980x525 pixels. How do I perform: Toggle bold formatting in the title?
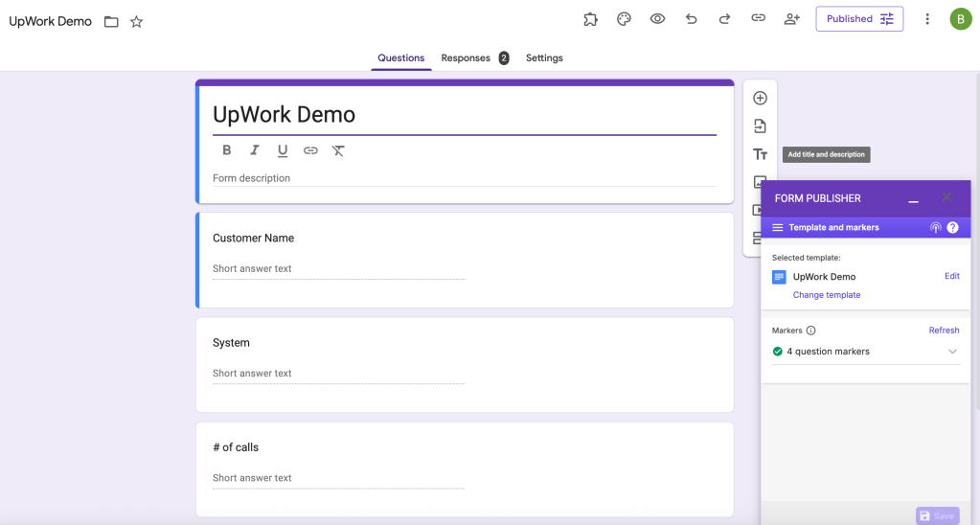(227, 150)
